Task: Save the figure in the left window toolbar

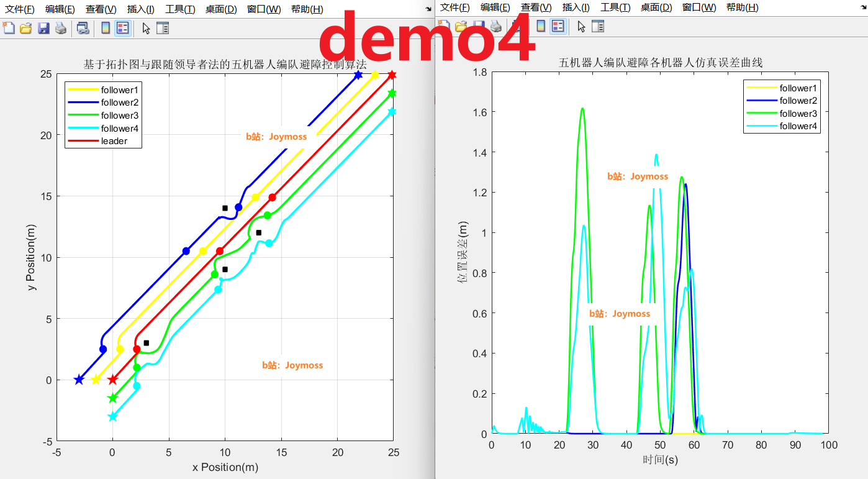Action: [43, 28]
